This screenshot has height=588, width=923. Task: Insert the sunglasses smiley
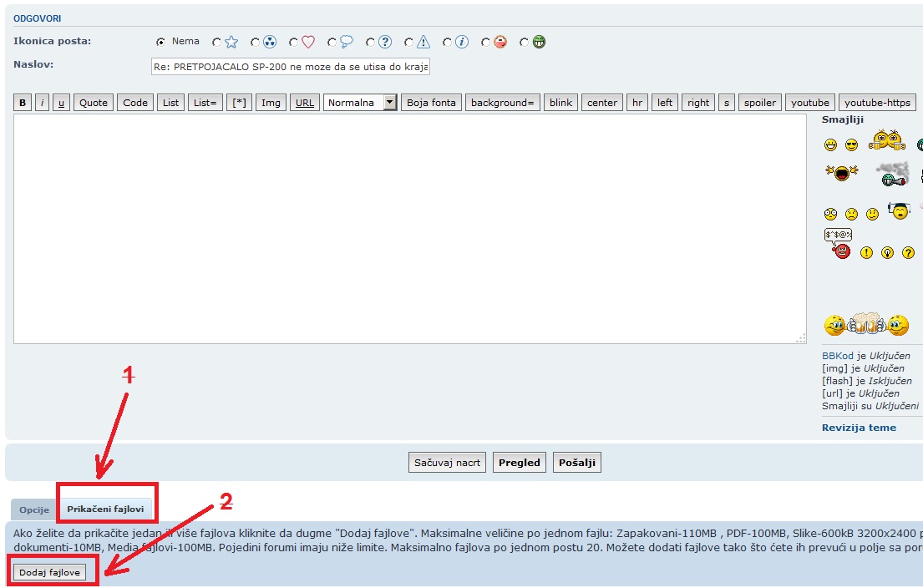click(x=851, y=145)
